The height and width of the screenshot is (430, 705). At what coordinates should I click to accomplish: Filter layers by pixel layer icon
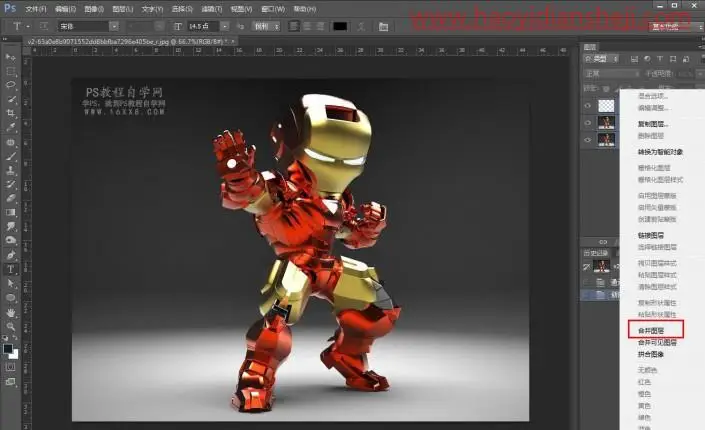pyautogui.click(x=634, y=59)
